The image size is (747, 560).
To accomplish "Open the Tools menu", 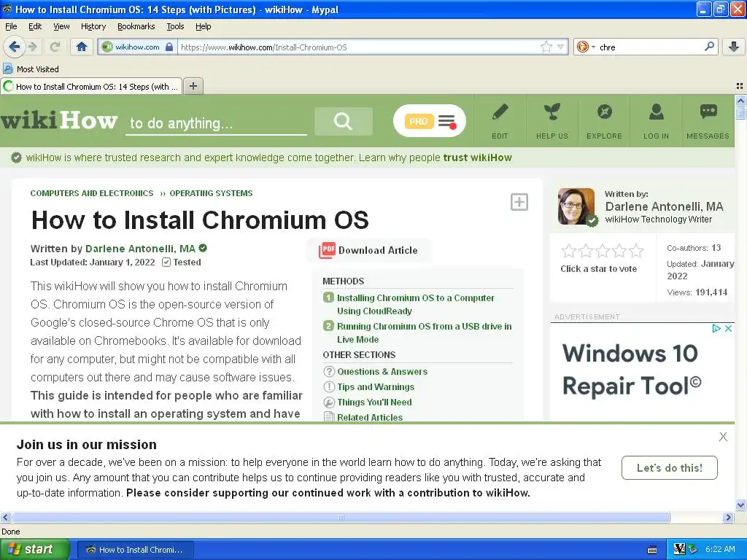I will (x=175, y=26).
